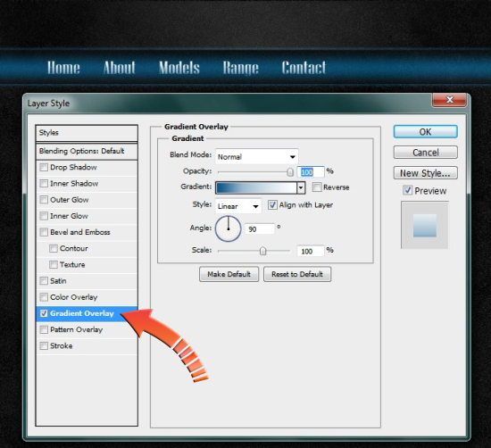Select the Outer Glow label row

pyautogui.click(x=70, y=200)
